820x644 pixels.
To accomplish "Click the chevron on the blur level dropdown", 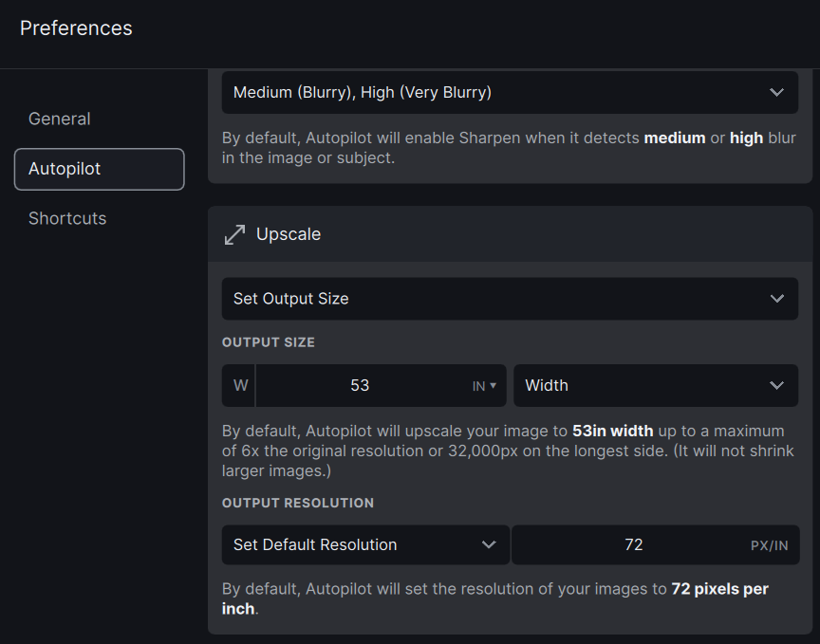I will [x=776, y=93].
